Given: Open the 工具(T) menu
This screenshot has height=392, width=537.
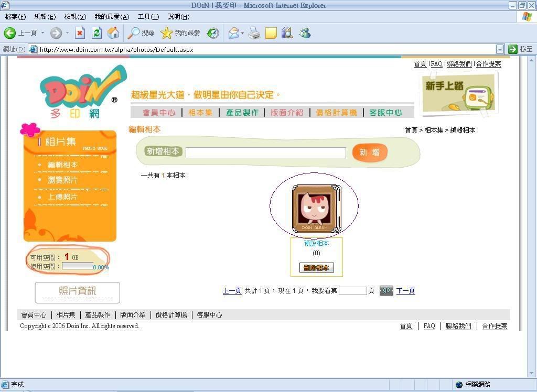Looking at the screenshot, I should [148, 17].
